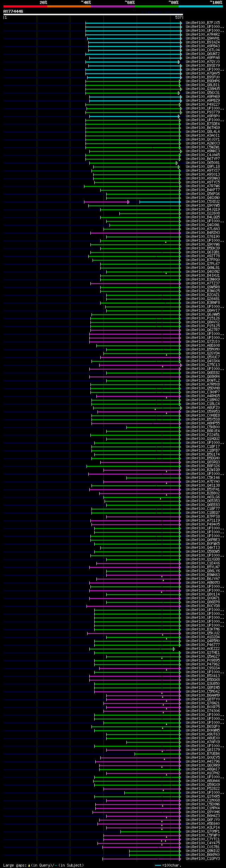
Task: Select the UniRef100_B7SDE4 hit label
Action: tap(203, 124)
